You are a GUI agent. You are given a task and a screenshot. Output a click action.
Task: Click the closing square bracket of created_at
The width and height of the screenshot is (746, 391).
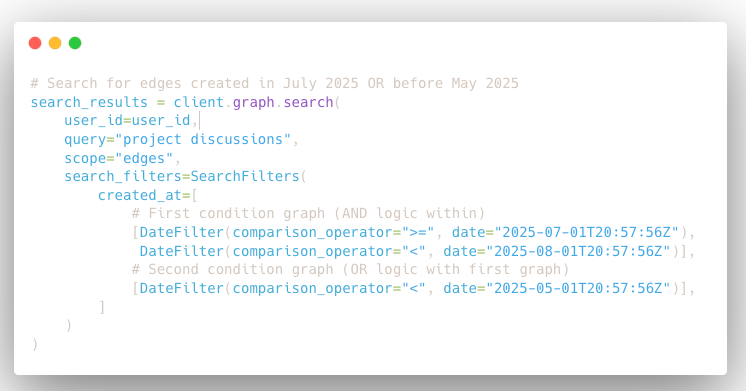102,307
